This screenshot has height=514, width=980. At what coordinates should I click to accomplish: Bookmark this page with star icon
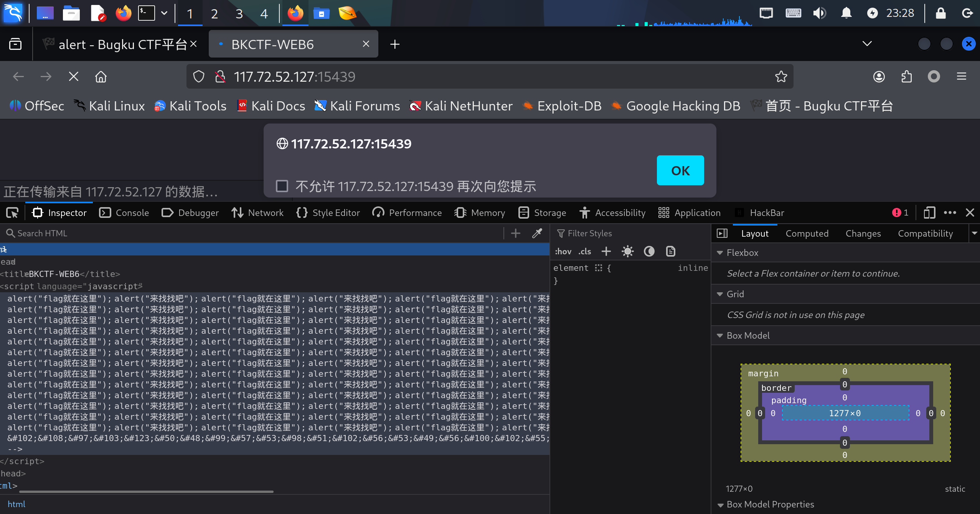781,77
